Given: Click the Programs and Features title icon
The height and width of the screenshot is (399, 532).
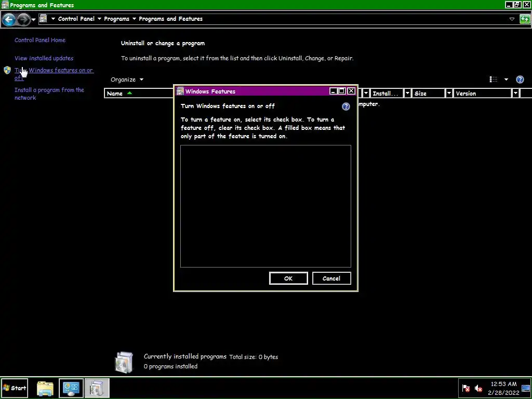Looking at the screenshot, I should coord(5,5).
